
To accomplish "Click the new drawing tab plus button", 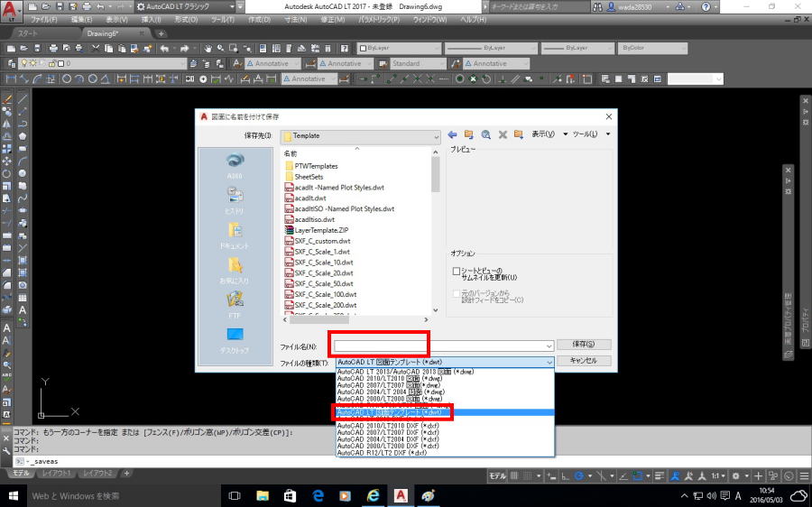I will tap(161, 33).
